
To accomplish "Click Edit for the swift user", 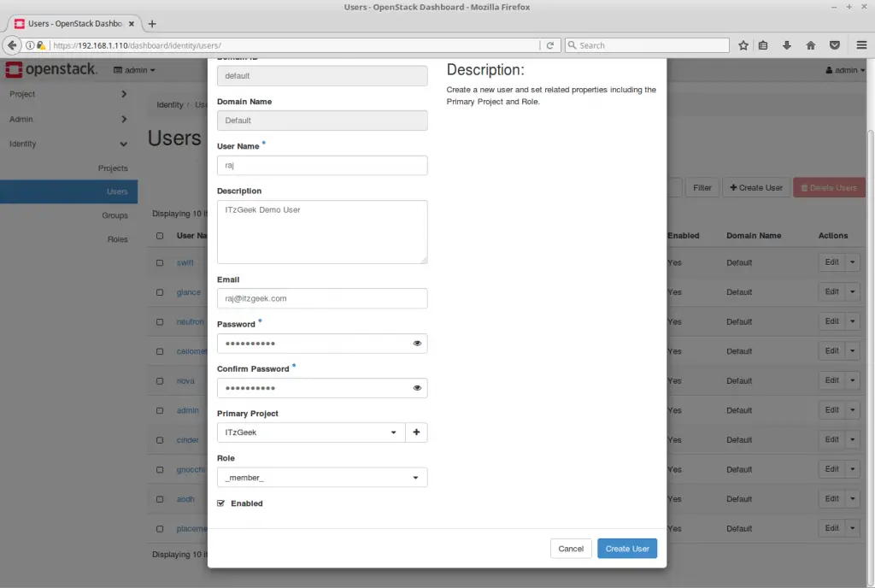I will pyautogui.click(x=832, y=262).
